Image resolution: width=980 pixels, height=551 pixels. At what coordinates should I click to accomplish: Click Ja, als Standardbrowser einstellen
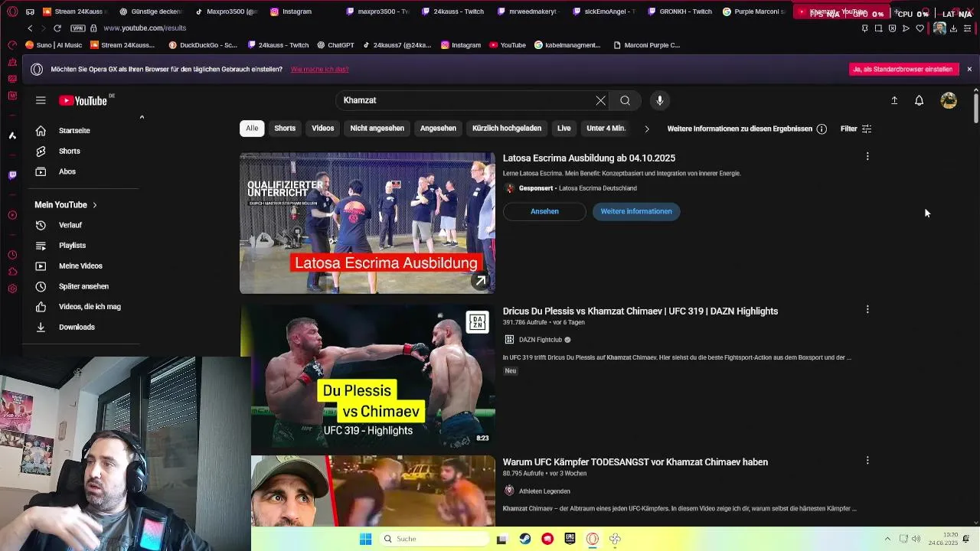coord(904,69)
